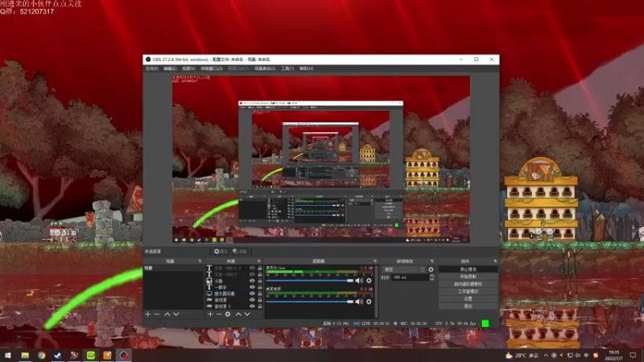The width and height of the screenshot is (644, 362).
Task: Adjust the 桌面音频 volume slider
Action: click(310, 302)
